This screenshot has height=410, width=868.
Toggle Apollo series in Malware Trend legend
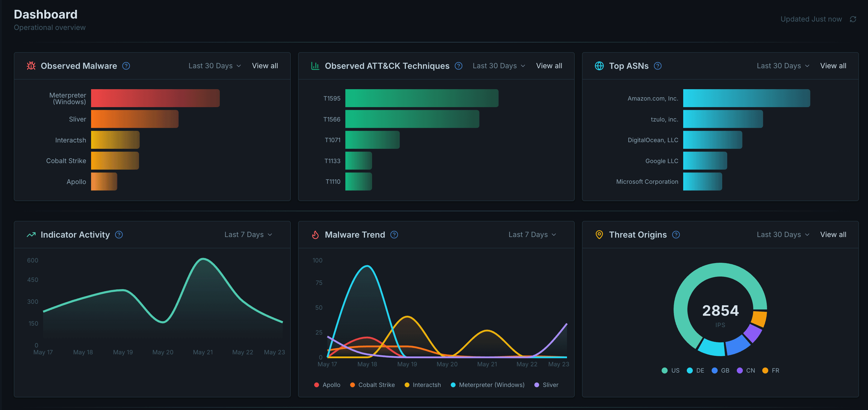(327, 385)
